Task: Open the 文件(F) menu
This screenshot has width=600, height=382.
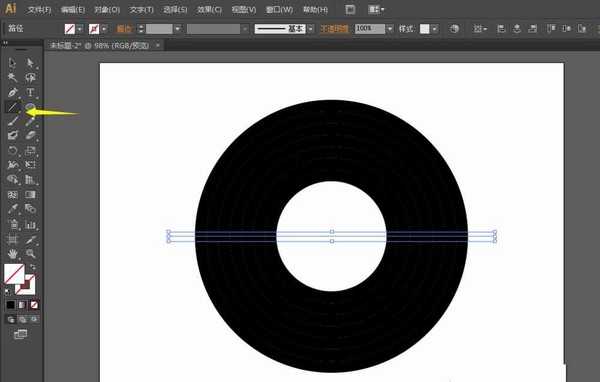Action: pos(39,10)
